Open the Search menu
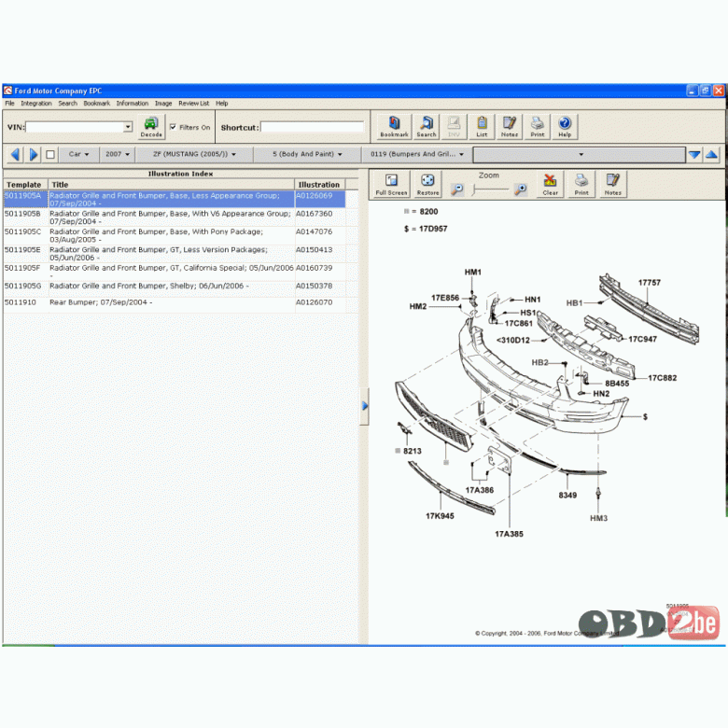This screenshot has height=728, width=728. coord(68,103)
